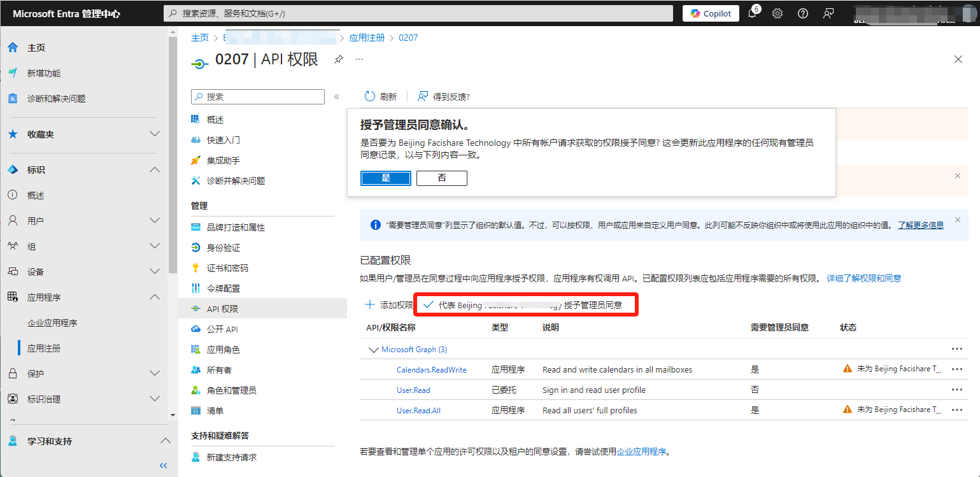Viewport: 980px width, 477px height.
Task: Open User.Read.All permission link
Action: click(x=418, y=411)
